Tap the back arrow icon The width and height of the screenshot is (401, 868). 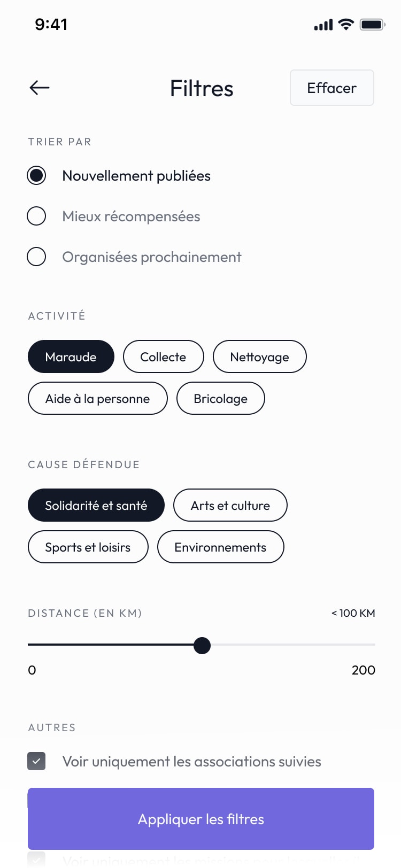click(40, 88)
